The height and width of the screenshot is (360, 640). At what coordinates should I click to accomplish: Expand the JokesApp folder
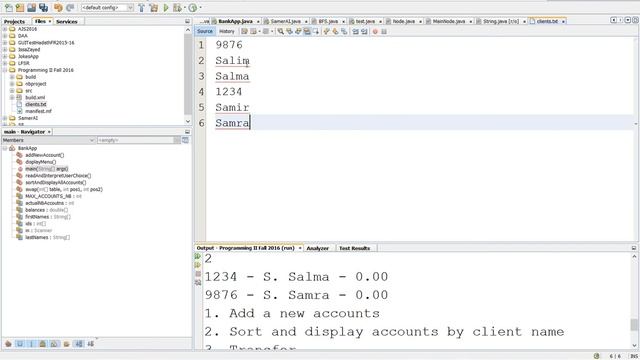[5, 56]
